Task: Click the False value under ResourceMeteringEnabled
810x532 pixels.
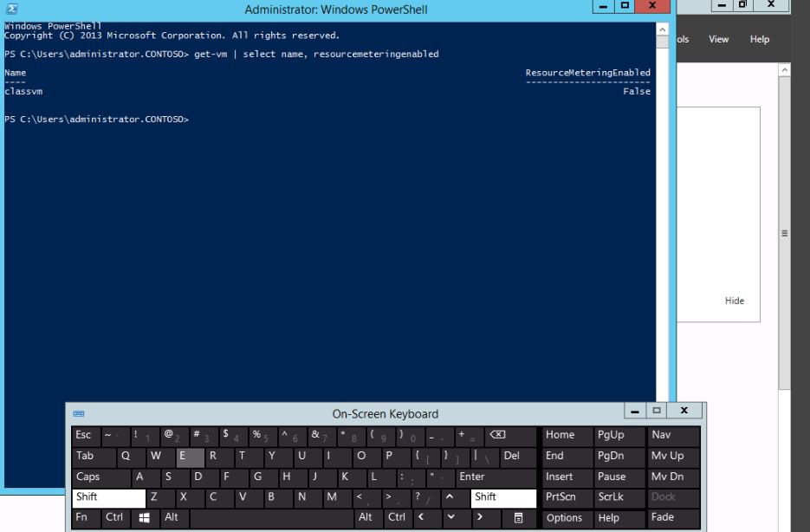Action: pyautogui.click(x=637, y=92)
